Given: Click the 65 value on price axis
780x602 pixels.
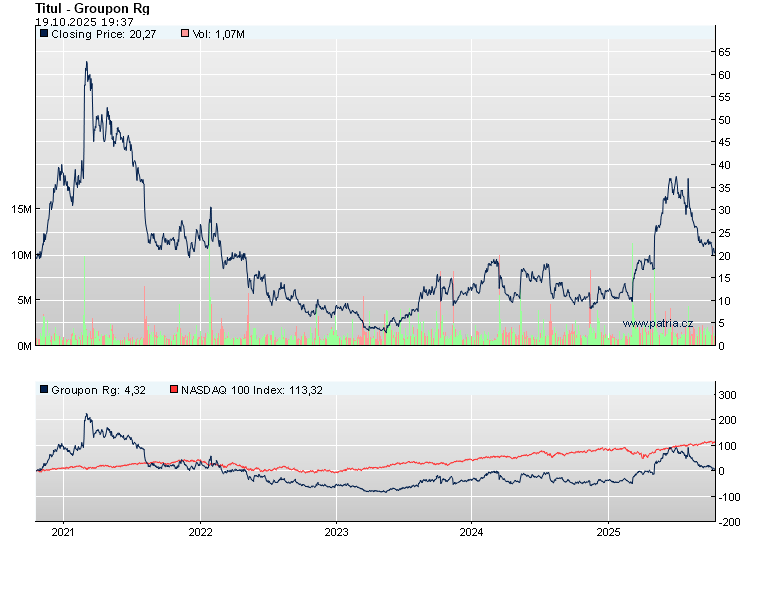Looking at the screenshot, I should 723,52.
